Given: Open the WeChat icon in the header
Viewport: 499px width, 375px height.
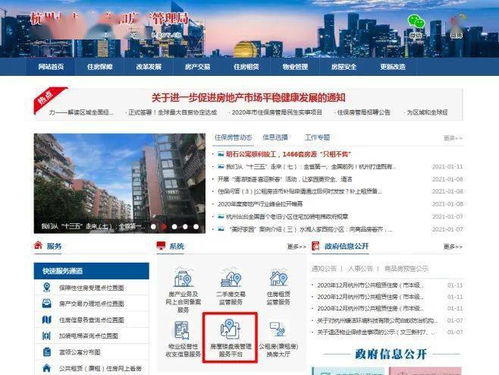Looking at the screenshot, I should [x=416, y=21].
